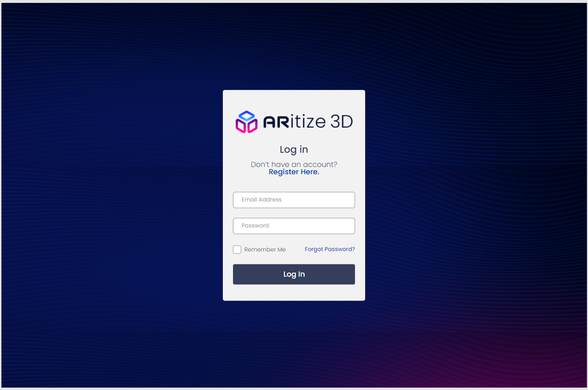Open the Forgot Password? link
Image resolution: width=588 pixels, height=390 pixels.
[330, 249]
